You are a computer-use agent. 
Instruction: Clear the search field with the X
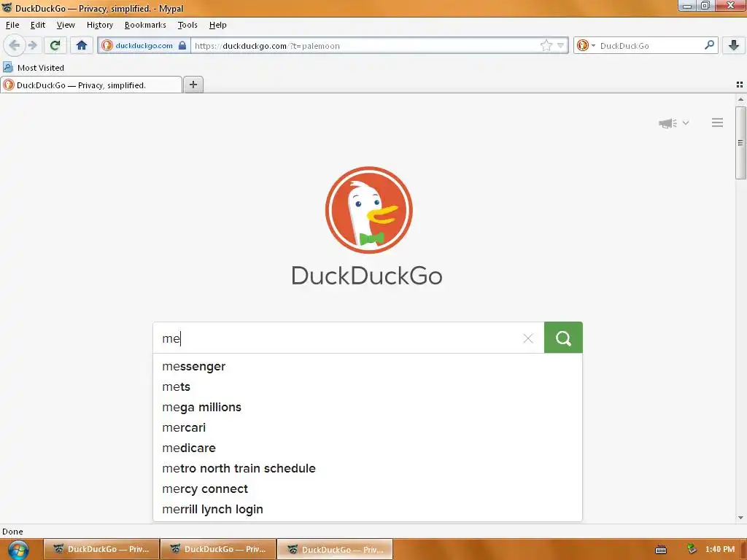(x=528, y=338)
